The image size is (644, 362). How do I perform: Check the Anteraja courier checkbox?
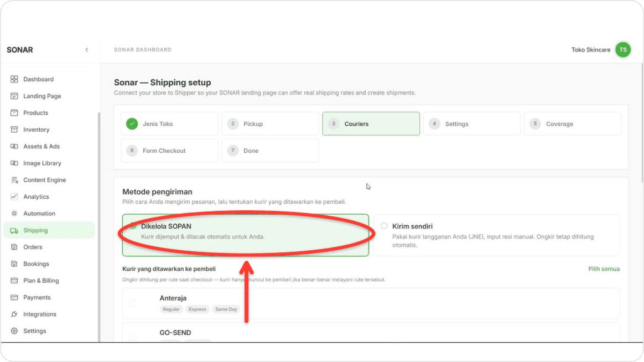click(x=133, y=303)
